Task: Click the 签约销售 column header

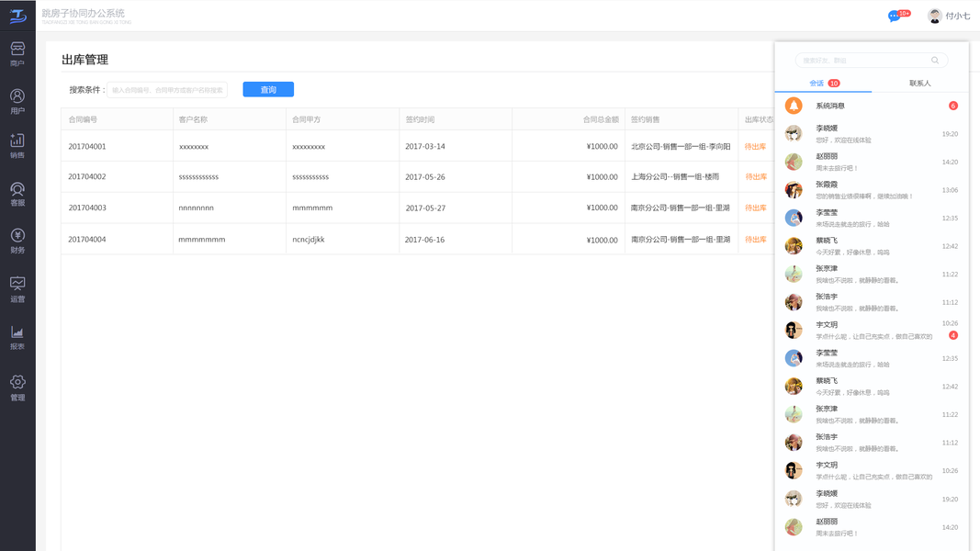Action: click(645, 119)
